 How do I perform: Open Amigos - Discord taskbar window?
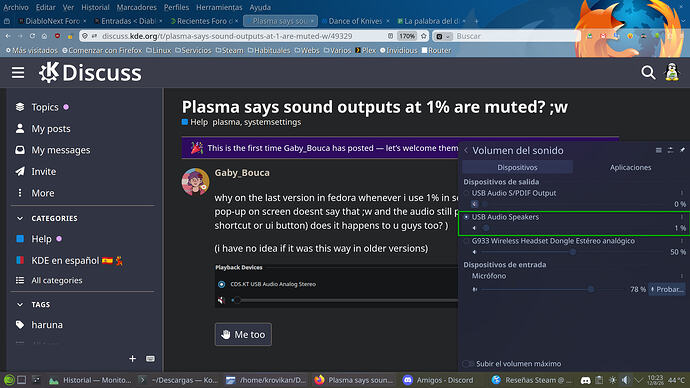438,380
